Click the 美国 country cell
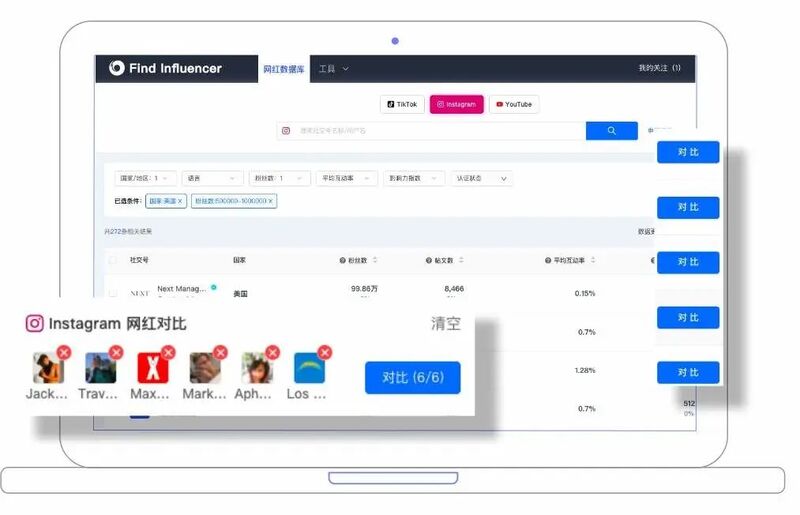 coord(240,293)
